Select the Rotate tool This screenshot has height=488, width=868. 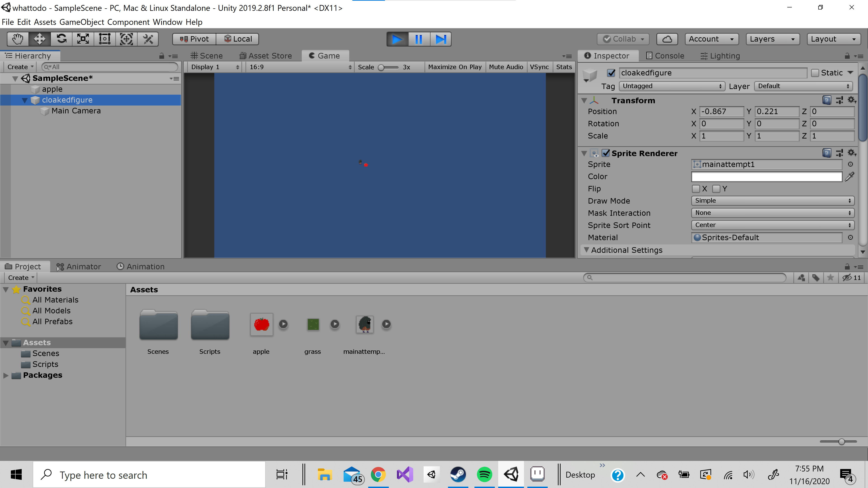pyautogui.click(x=61, y=39)
